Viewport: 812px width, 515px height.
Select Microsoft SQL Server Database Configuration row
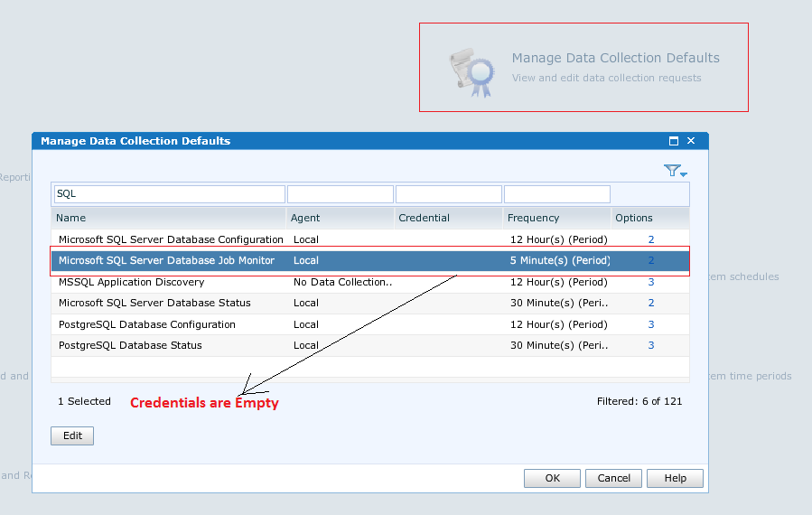point(370,239)
